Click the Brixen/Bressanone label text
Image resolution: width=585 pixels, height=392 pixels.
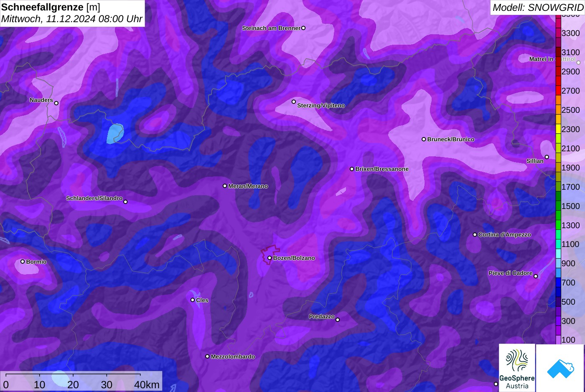tap(382, 169)
